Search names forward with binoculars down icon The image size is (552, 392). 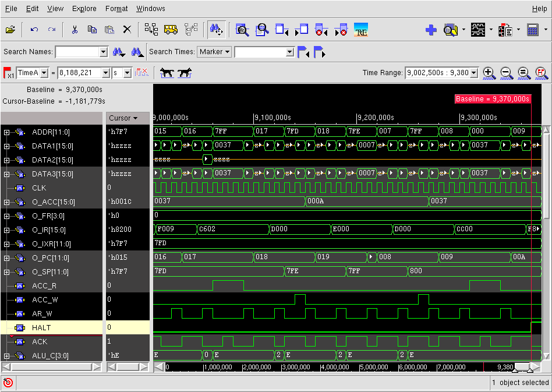(119, 52)
